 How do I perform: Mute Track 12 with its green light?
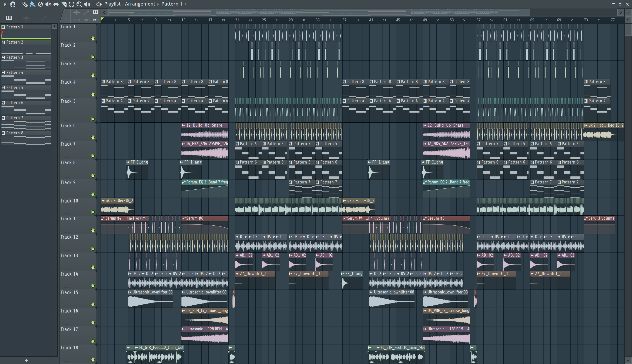(x=93, y=249)
